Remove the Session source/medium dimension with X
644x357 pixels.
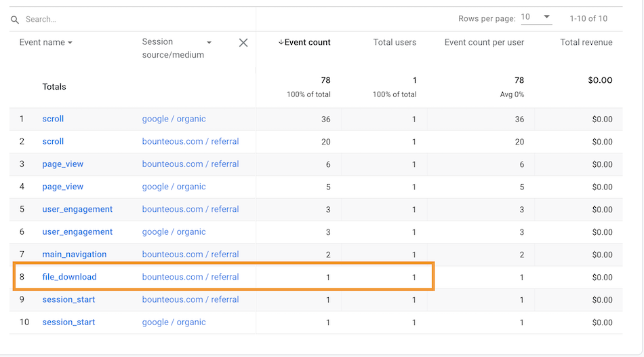[243, 43]
